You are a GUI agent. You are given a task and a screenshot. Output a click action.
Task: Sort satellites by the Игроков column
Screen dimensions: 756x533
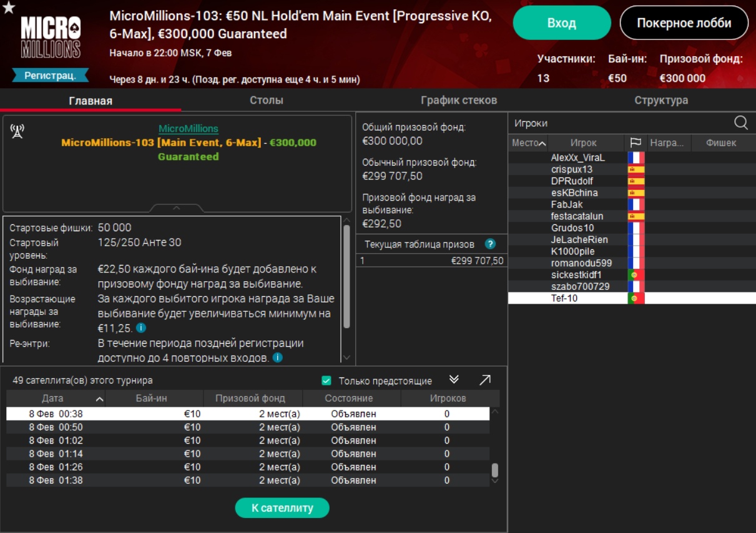[x=450, y=398]
